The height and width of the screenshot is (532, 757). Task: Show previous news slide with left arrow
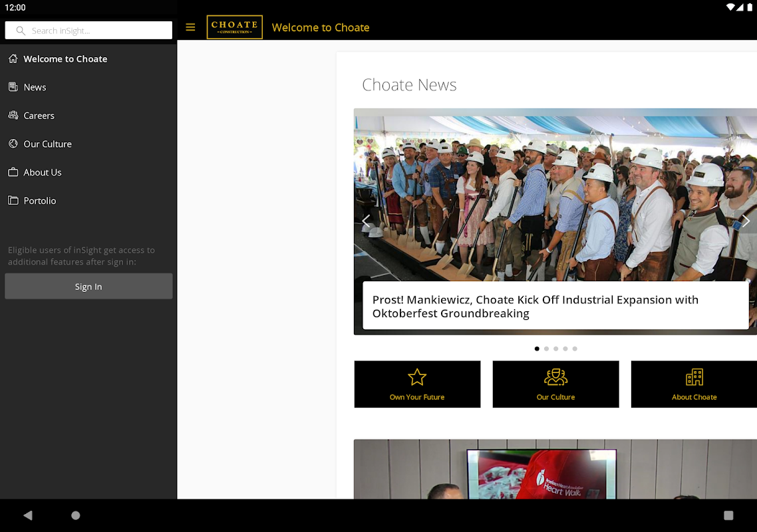366,221
